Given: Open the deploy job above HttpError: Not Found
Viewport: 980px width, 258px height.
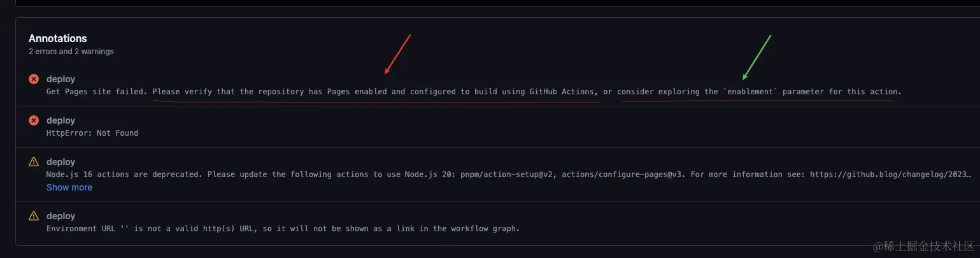Looking at the screenshot, I should coord(61,120).
